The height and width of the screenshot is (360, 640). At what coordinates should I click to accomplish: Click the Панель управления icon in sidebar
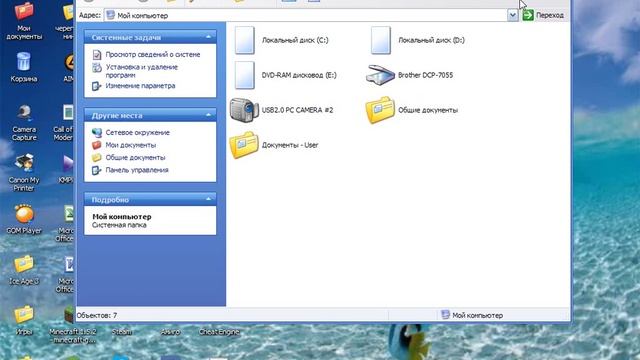click(97, 170)
